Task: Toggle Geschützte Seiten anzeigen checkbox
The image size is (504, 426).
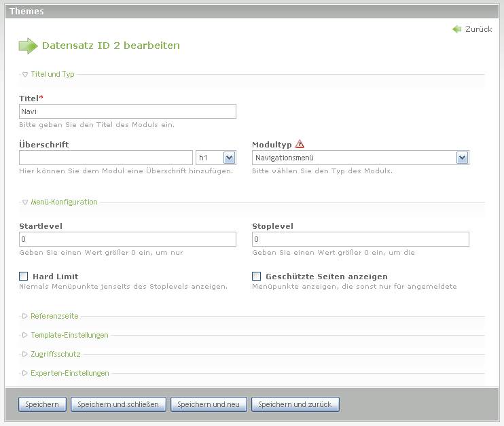Action: 257,277
